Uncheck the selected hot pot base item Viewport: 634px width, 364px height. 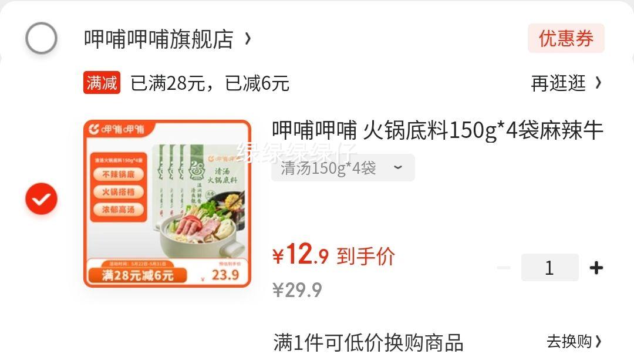coord(41,198)
